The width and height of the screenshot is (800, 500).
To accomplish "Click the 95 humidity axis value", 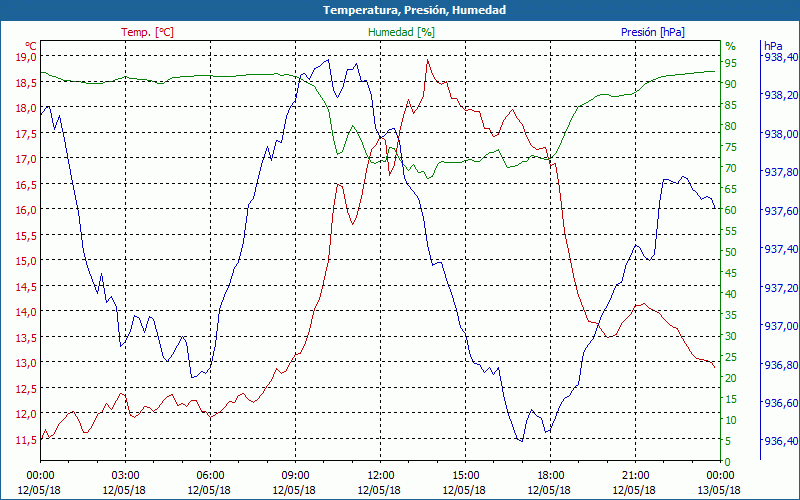I will pyautogui.click(x=731, y=63).
